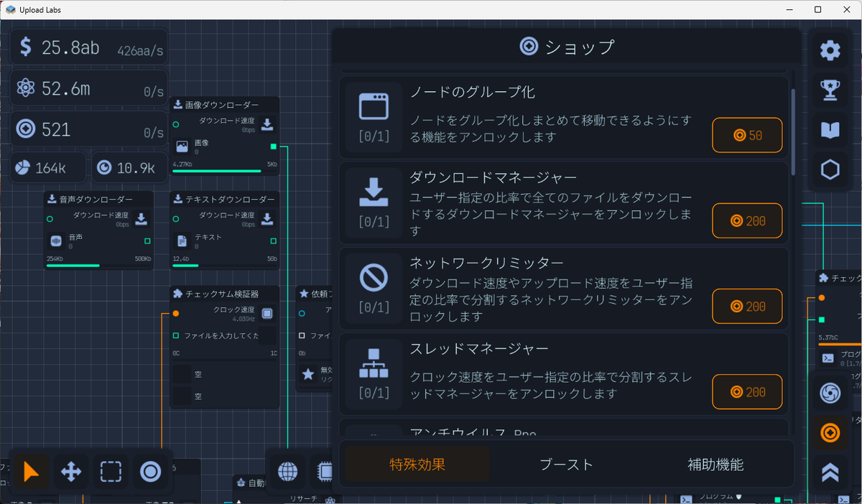The width and height of the screenshot is (862, 504).
Task: Click download icon in テキストダウンローダー node
Action: point(267,219)
